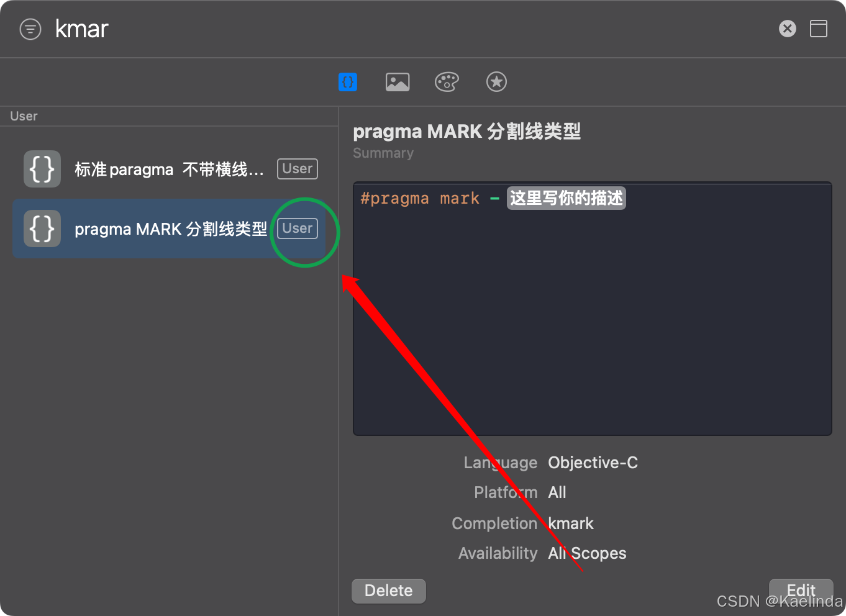Delete the selected snippet
Image resolution: width=846 pixels, height=616 pixels.
coord(389,591)
